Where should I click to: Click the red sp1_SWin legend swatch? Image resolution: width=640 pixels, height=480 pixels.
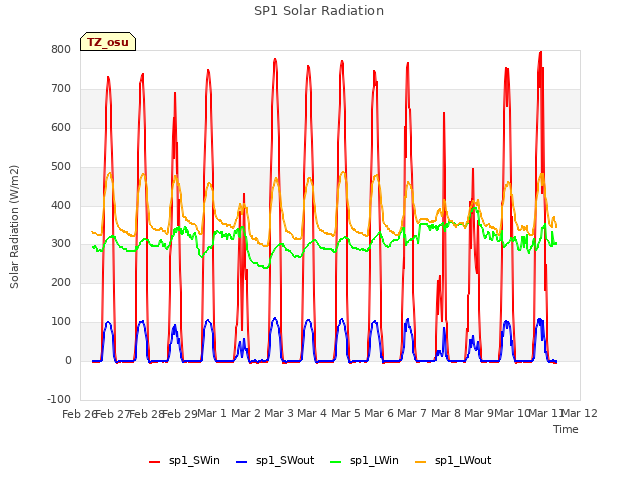(x=155, y=462)
